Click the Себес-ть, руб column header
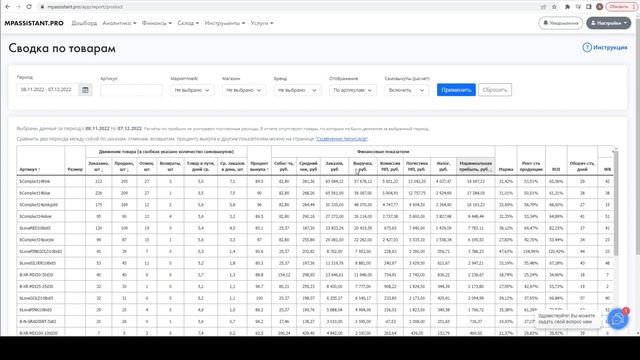This screenshot has height=360, width=640. [284, 166]
